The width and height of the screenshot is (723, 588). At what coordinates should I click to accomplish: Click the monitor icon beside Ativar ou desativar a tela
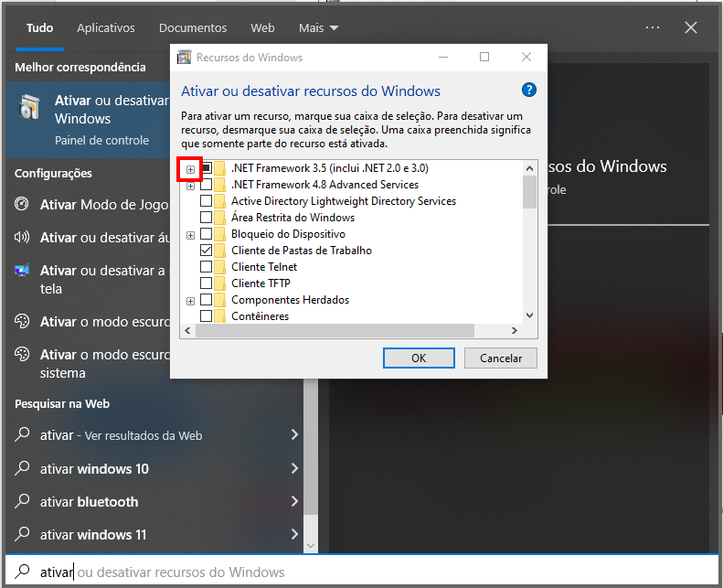click(22, 270)
